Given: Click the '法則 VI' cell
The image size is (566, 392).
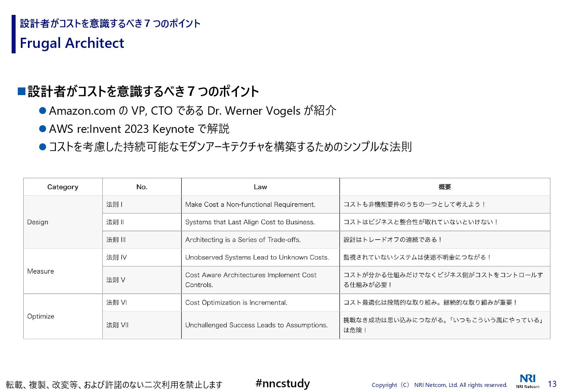Looking at the screenshot, I should (x=142, y=302).
